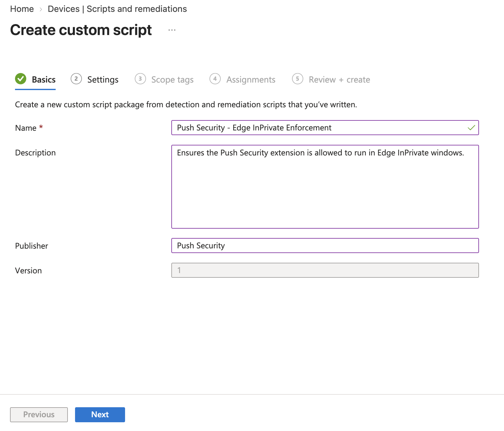Image resolution: width=504 pixels, height=431 pixels.
Task: Click the Previous button
Action: pos(39,415)
